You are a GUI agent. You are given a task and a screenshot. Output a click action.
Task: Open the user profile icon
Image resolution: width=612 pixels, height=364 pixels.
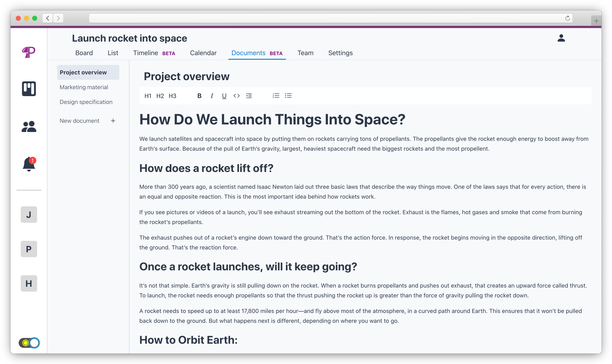(x=561, y=38)
